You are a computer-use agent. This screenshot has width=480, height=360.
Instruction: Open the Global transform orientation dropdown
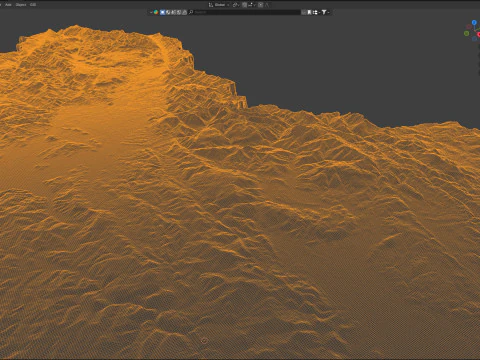[219, 5]
